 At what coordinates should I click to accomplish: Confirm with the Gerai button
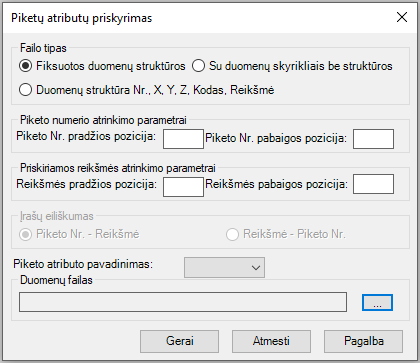(x=179, y=341)
